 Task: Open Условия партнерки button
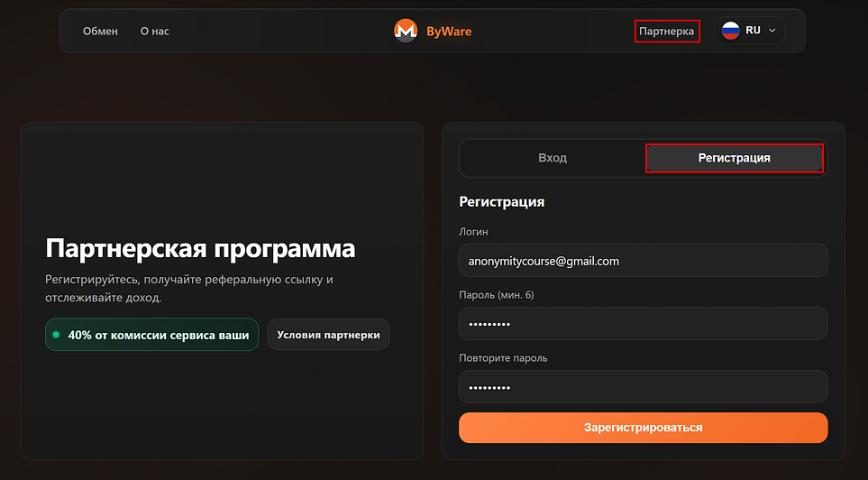328,335
